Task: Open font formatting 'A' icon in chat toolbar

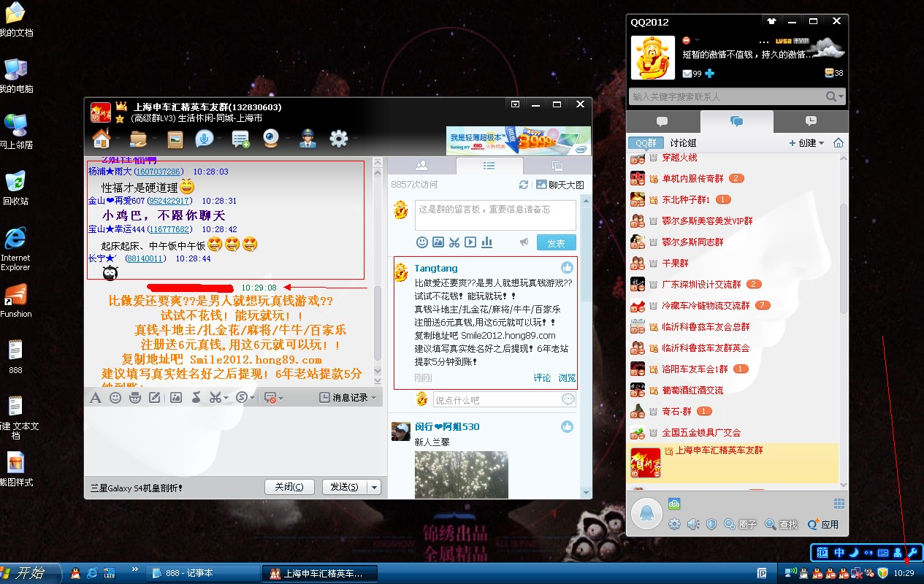Action: click(x=96, y=398)
